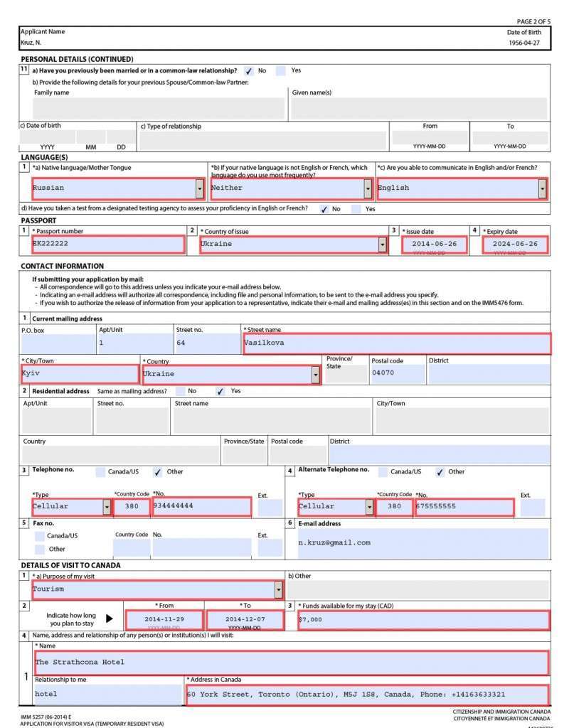Click the Fax number field

point(201,548)
